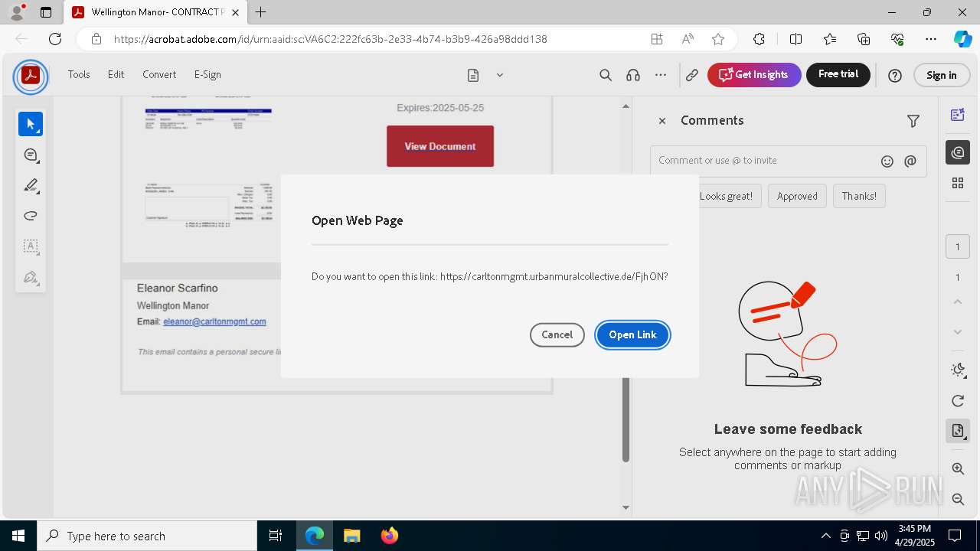Open the more options ellipsis in Acrobat
The width and height of the screenshot is (980, 551).
tap(661, 75)
